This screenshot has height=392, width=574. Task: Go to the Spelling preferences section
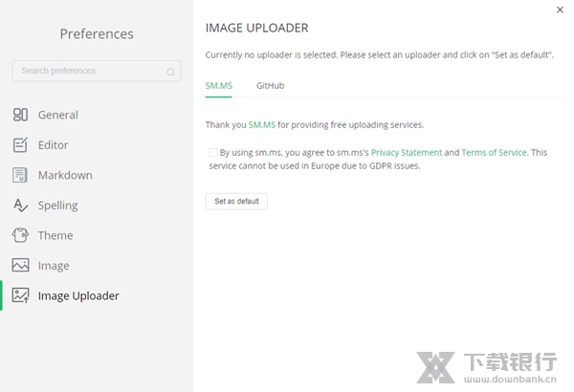(57, 206)
